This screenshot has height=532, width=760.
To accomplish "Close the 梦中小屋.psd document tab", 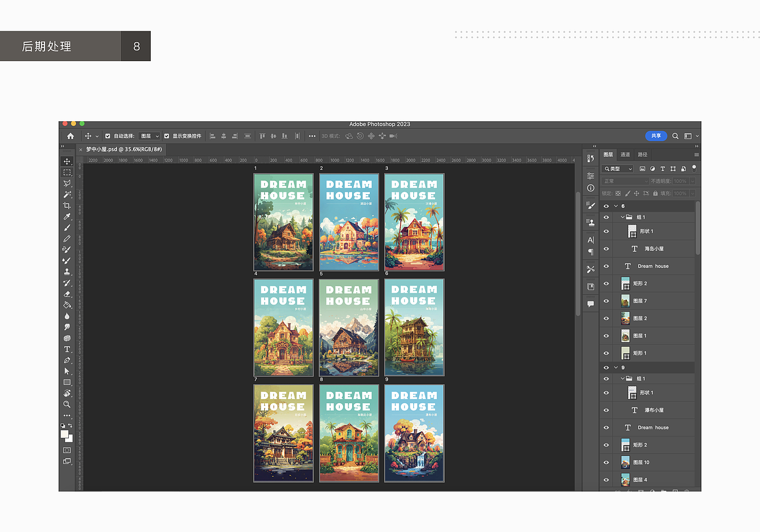I will [81, 150].
